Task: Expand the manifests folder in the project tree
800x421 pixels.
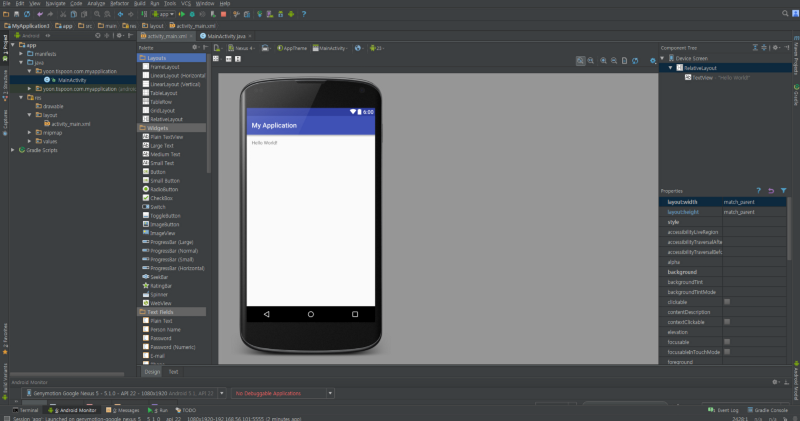Action: (x=21, y=54)
